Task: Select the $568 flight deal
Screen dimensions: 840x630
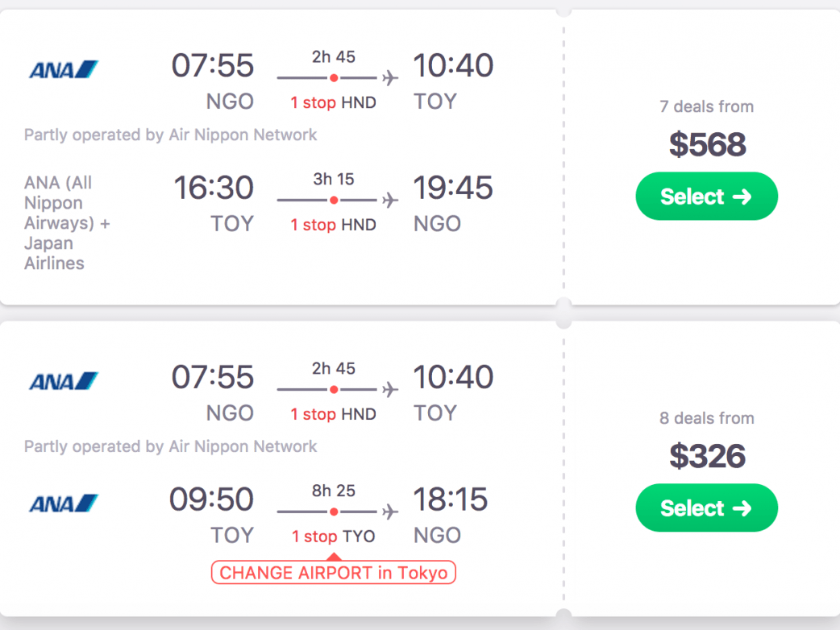Action: tap(706, 197)
